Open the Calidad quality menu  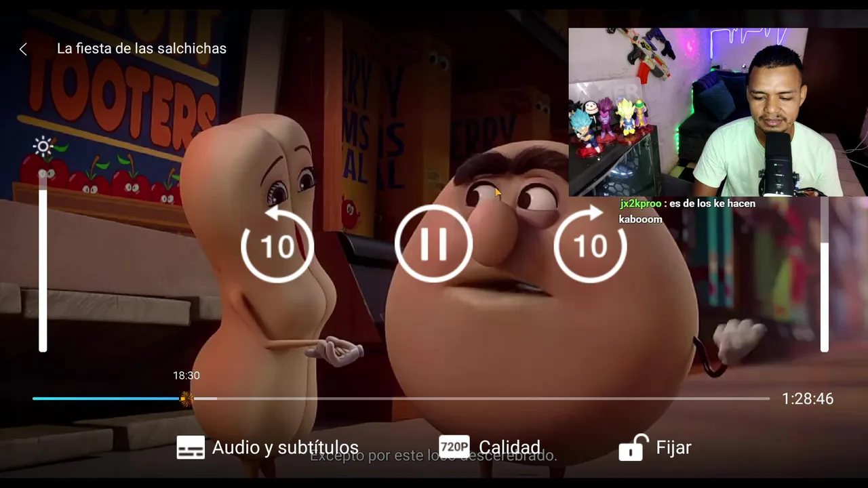click(490, 447)
